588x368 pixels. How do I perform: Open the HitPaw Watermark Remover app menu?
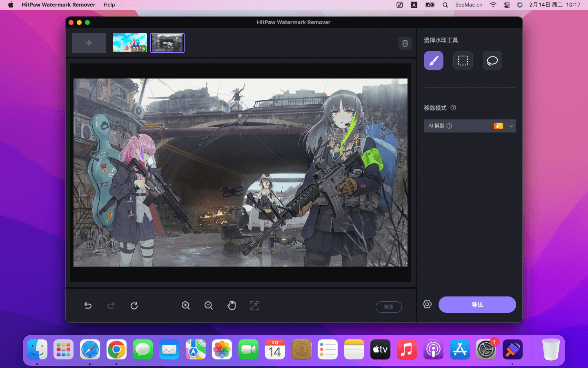[58, 5]
